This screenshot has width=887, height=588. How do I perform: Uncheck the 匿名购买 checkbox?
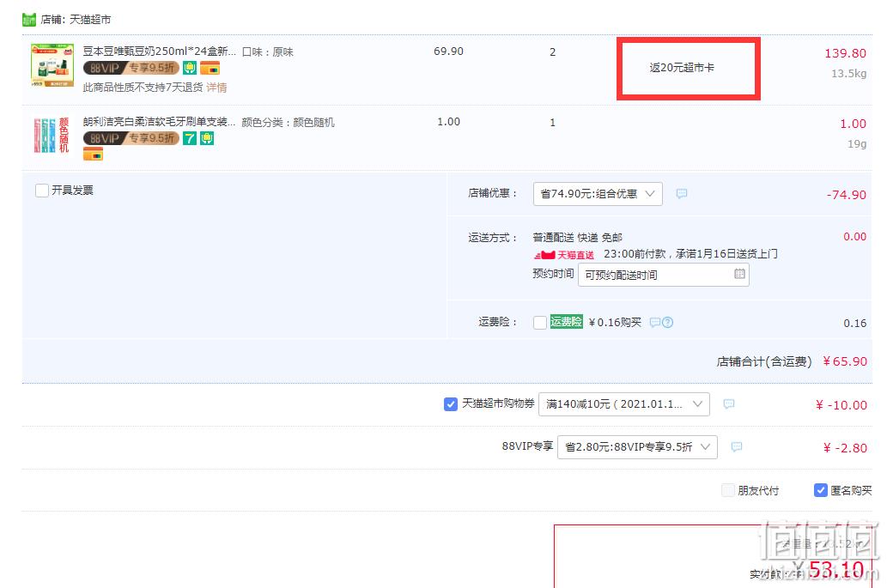[x=821, y=490]
